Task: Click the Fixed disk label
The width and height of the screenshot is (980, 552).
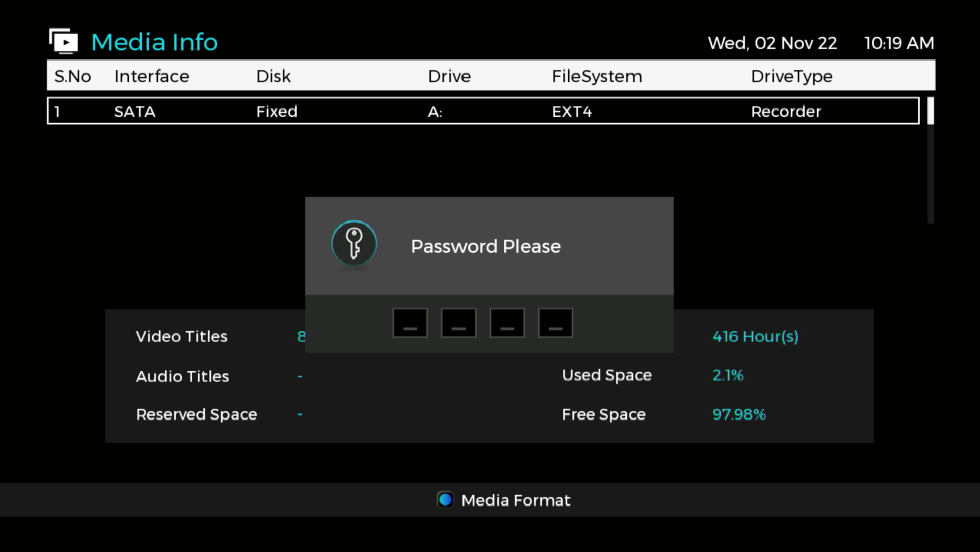Action: tap(277, 111)
